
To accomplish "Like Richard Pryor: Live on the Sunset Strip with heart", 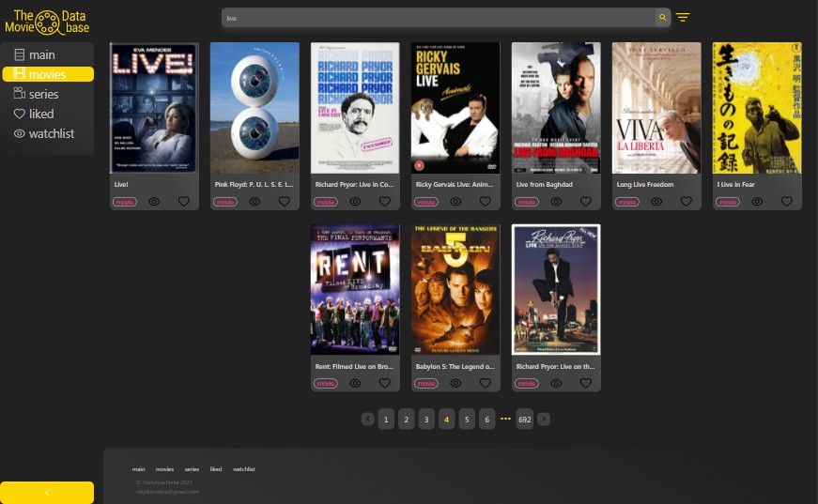I will coord(586,383).
